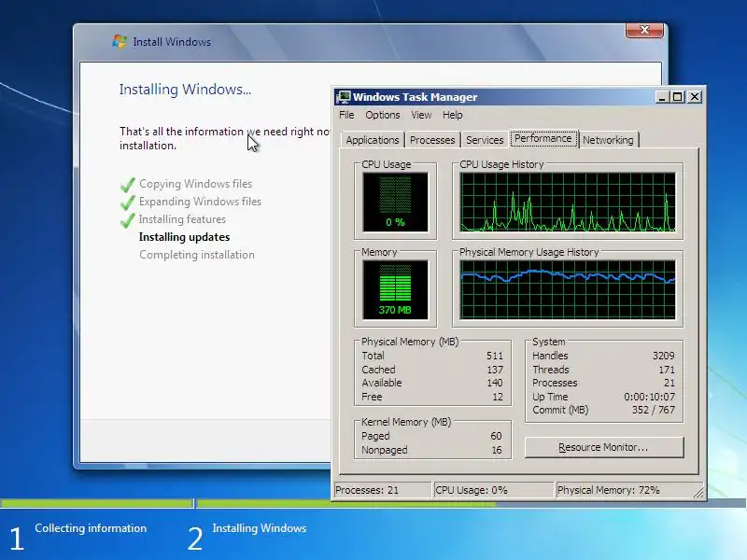Switch to the Applications tab
Viewport: 747px width, 560px height.
coord(373,140)
